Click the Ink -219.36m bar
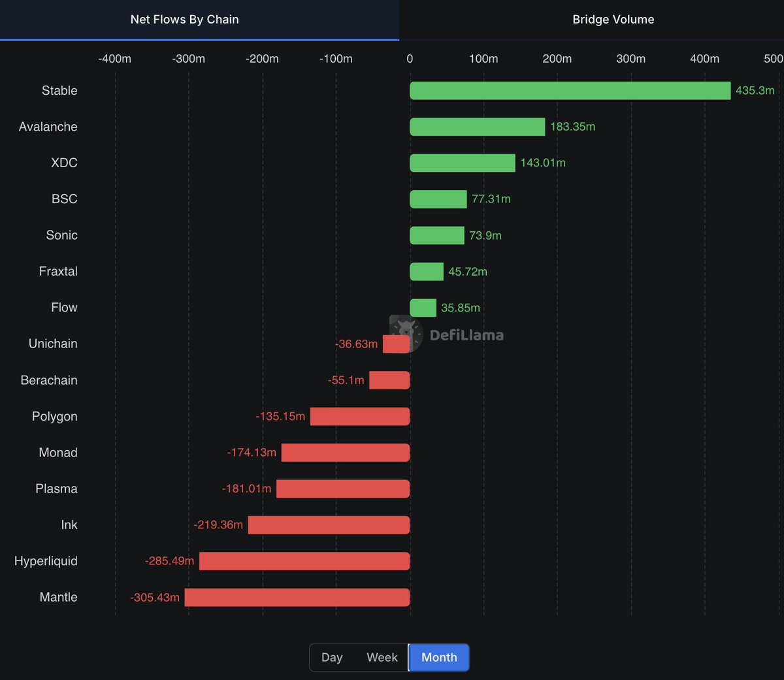Screen dimensions: 784x680 coord(329,525)
